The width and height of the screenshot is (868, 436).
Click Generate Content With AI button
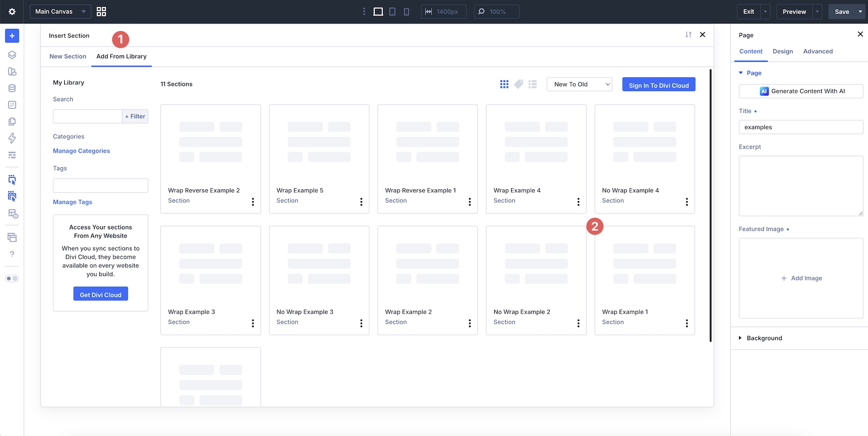point(801,91)
